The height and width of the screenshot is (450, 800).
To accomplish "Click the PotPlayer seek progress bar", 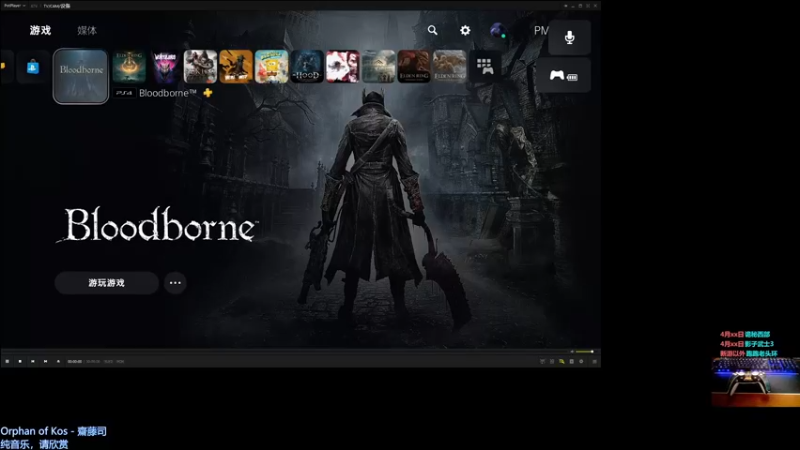I will click(x=286, y=352).
